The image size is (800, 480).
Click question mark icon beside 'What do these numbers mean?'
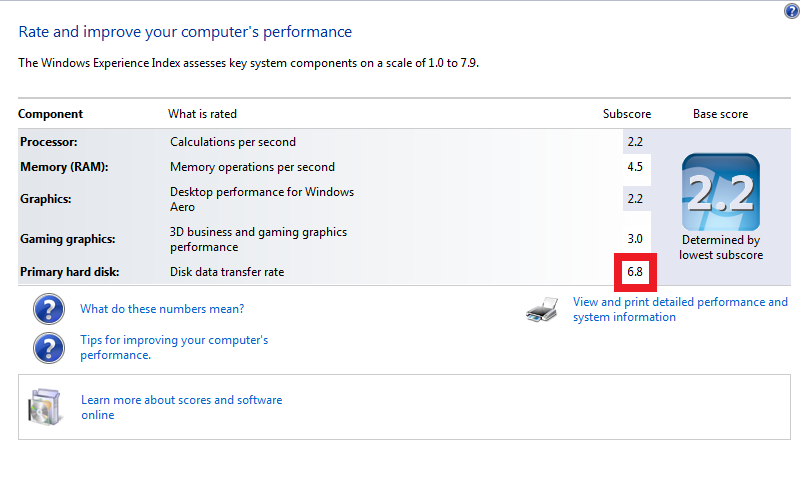(x=49, y=309)
